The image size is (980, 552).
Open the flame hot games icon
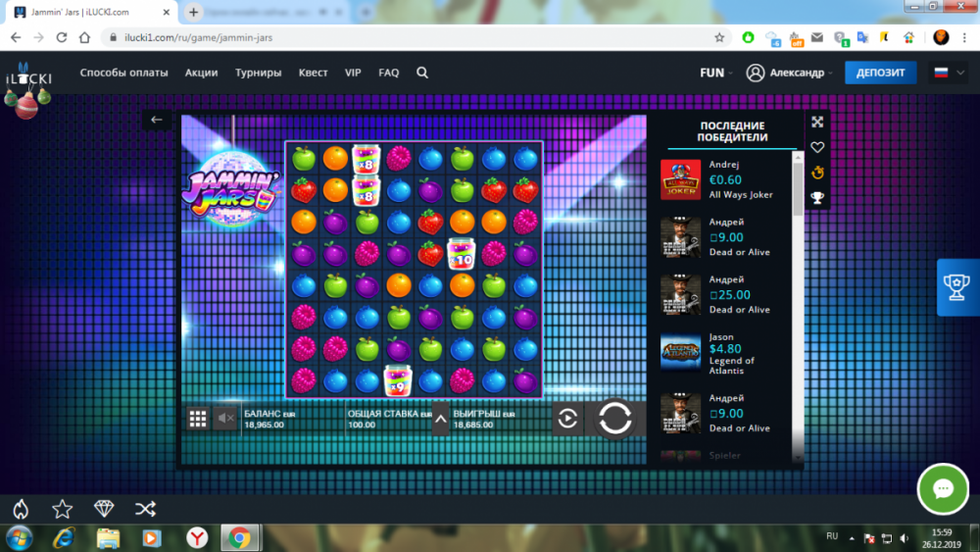coord(21,509)
